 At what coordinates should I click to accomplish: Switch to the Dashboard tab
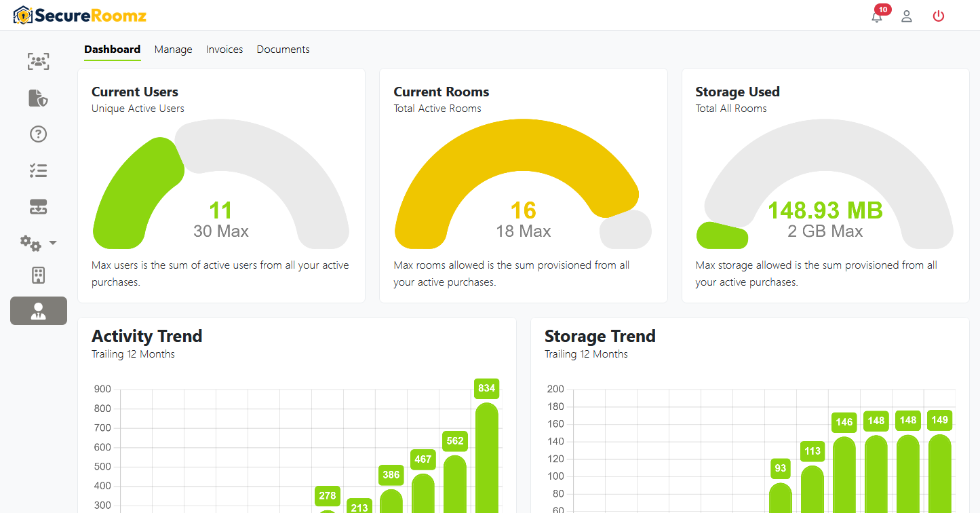point(113,50)
